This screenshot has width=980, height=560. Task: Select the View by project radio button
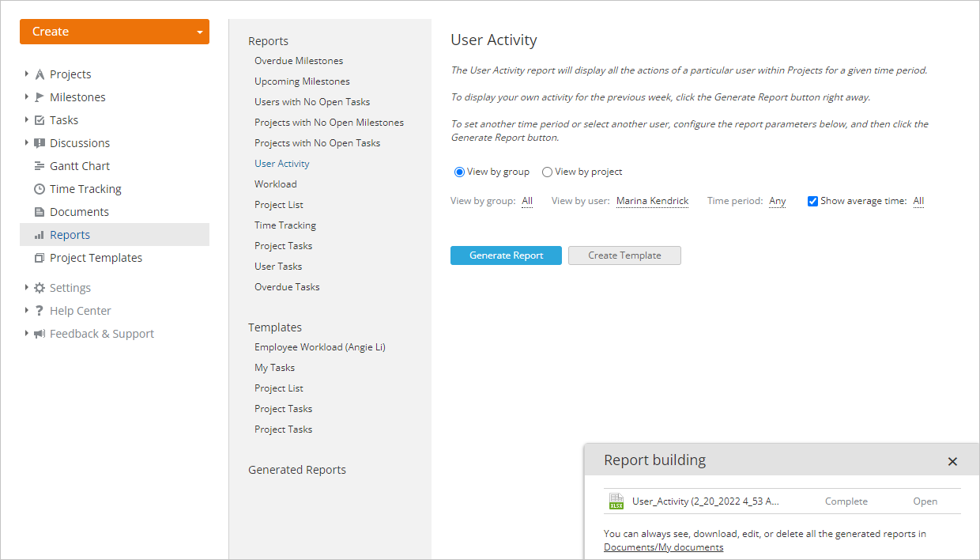pyautogui.click(x=547, y=172)
